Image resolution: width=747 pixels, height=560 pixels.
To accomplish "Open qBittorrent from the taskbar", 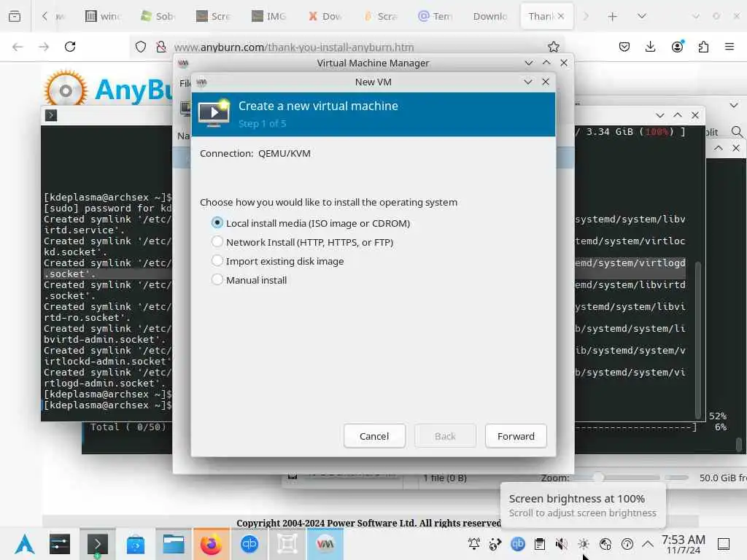I will (x=249, y=544).
